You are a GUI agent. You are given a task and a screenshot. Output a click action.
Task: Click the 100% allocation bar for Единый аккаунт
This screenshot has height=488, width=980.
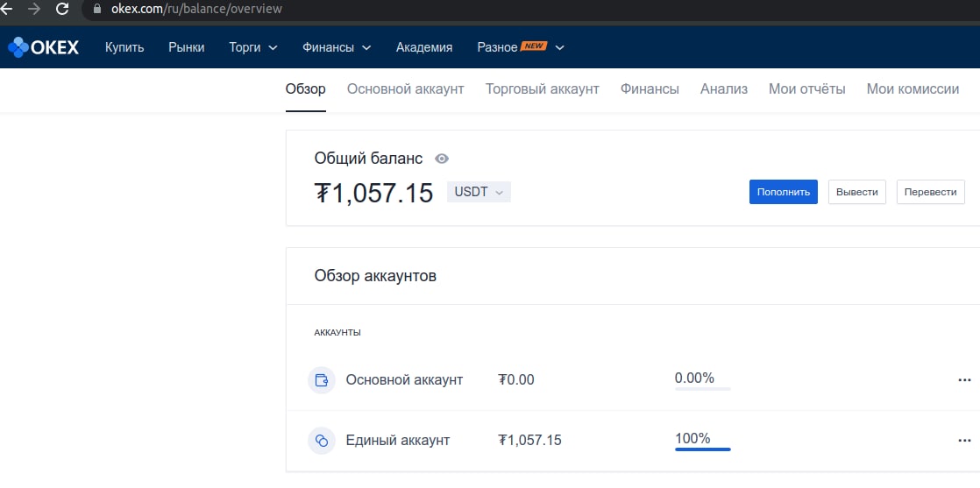(702, 449)
